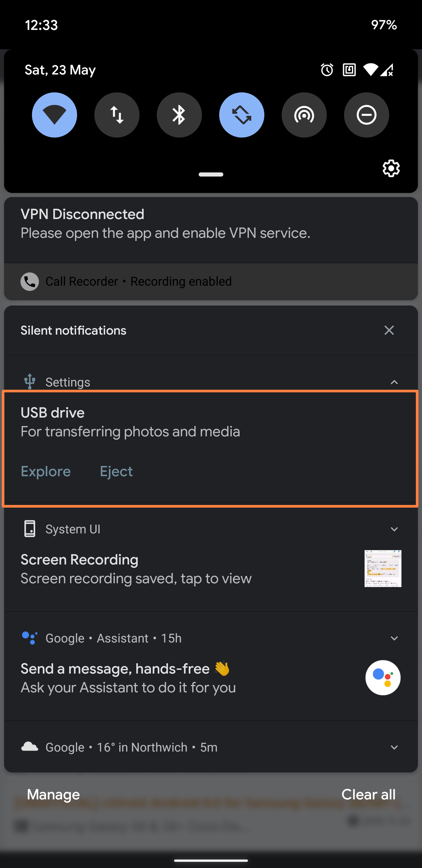Open the screen recording thumbnail
Viewport: 422px width, 868px height.
tap(383, 568)
